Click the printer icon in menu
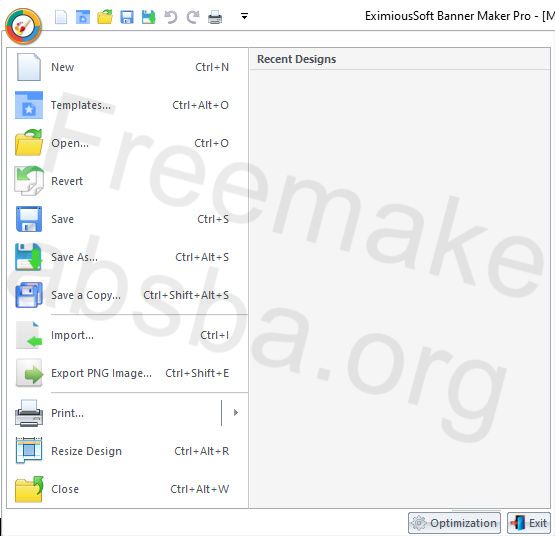The height and width of the screenshot is (536, 555). [29, 413]
